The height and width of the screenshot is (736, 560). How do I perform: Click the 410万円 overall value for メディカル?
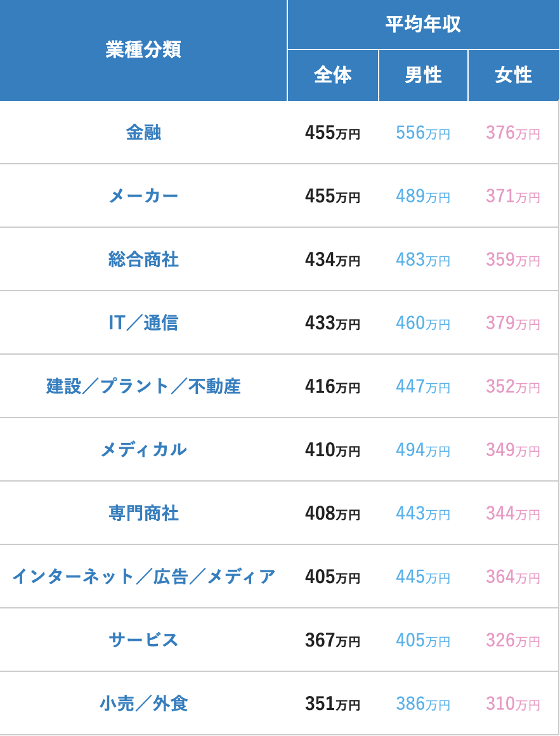point(332,450)
